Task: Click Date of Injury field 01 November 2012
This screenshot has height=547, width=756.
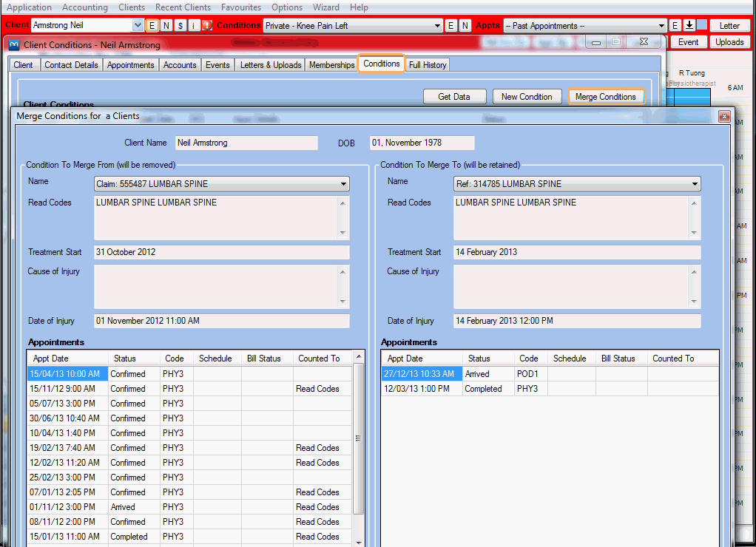Action: point(221,321)
